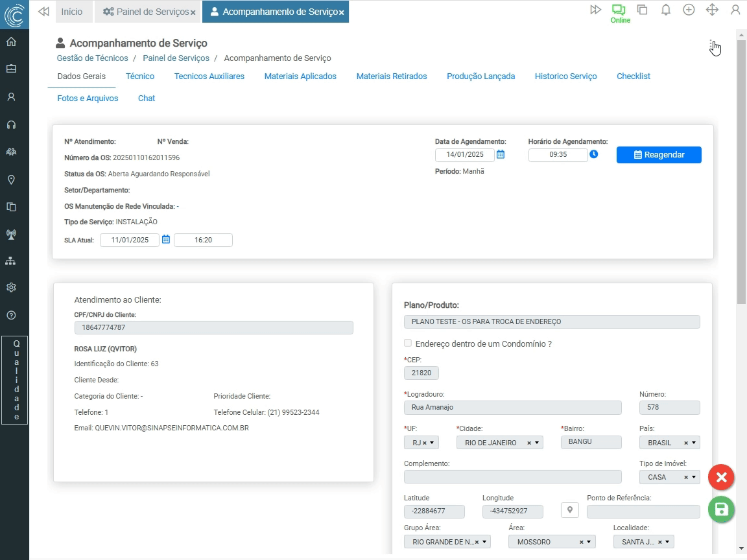Click the map pin location icon in sidebar

pos(11,180)
